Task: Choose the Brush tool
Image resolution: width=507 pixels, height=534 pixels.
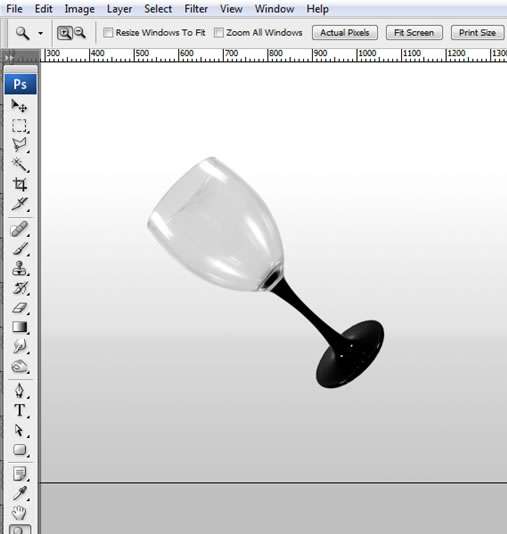Action: pyautogui.click(x=19, y=249)
